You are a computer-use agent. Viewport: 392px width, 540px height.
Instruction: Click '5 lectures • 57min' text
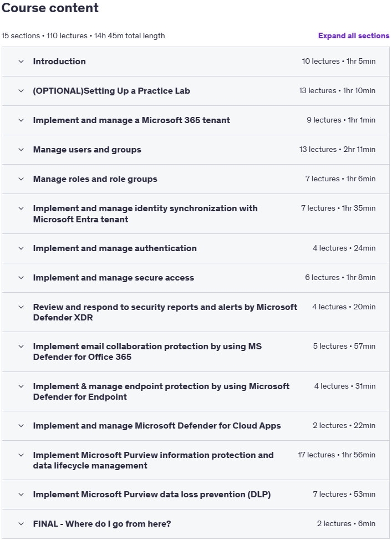(344, 346)
